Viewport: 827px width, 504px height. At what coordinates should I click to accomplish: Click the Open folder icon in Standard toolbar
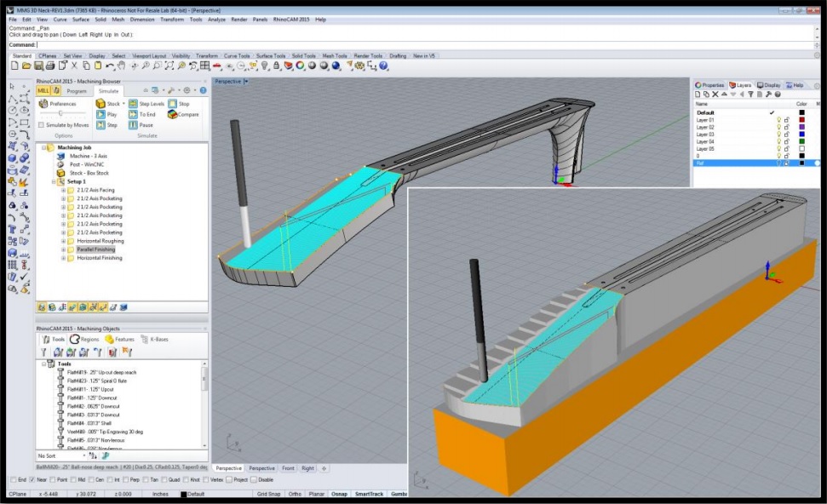(26, 66)
